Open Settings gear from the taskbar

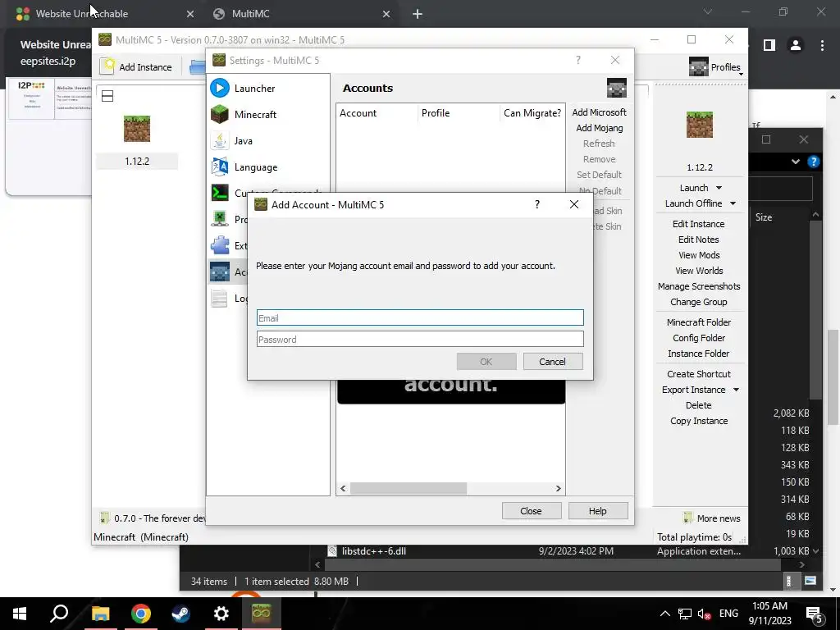[x=221, y=614]
